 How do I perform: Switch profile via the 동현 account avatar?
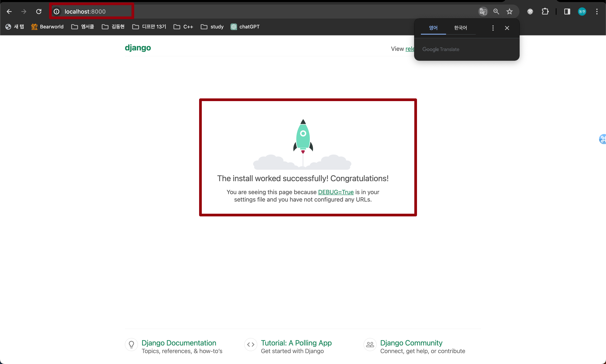pos(582,11)
